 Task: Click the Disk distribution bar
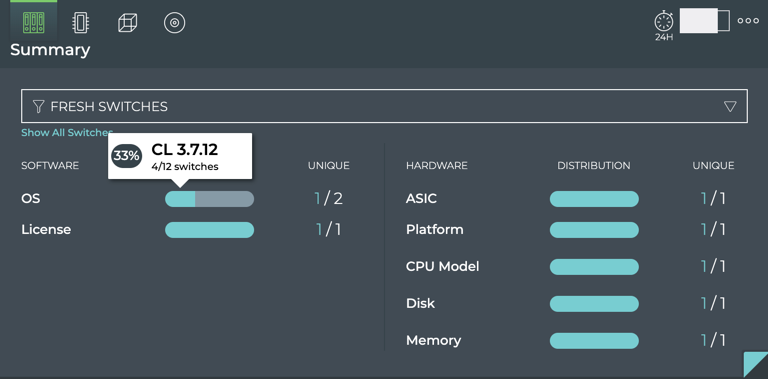[x=594, y=304]
